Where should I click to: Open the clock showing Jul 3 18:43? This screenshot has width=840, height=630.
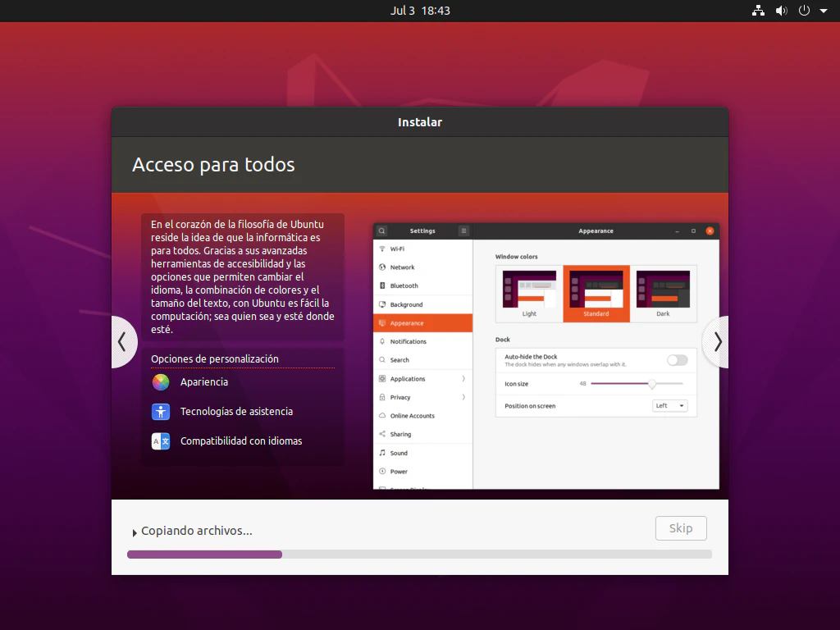(x=420, y=11)
